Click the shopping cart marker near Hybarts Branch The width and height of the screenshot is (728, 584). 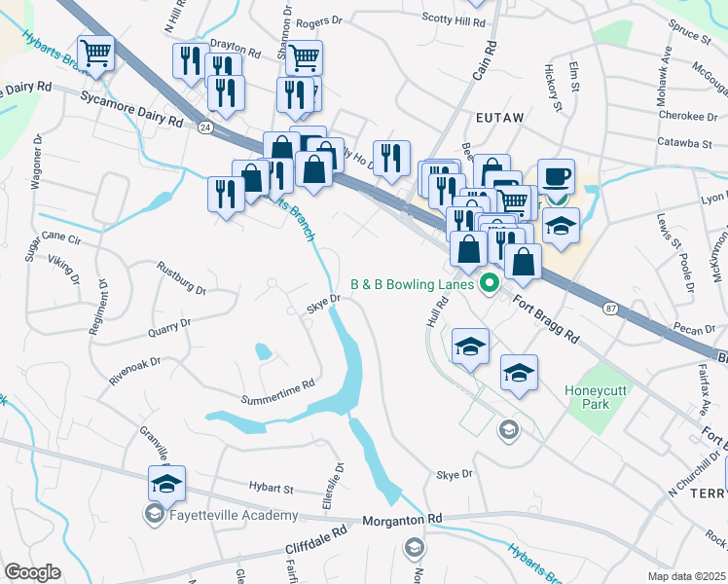click(x=95, y=54)
